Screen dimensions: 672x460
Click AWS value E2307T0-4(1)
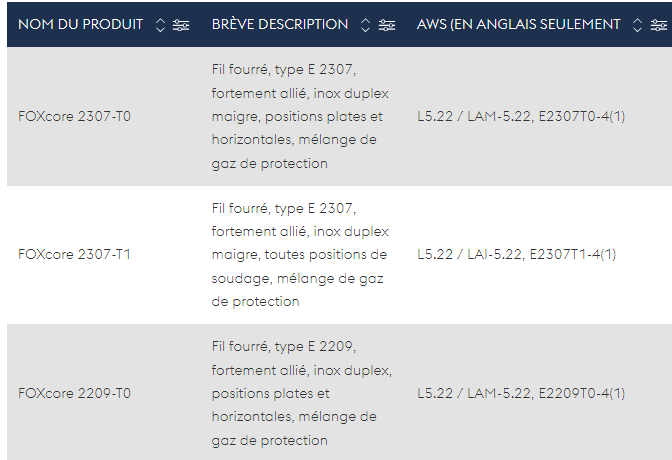coord(582,117)
